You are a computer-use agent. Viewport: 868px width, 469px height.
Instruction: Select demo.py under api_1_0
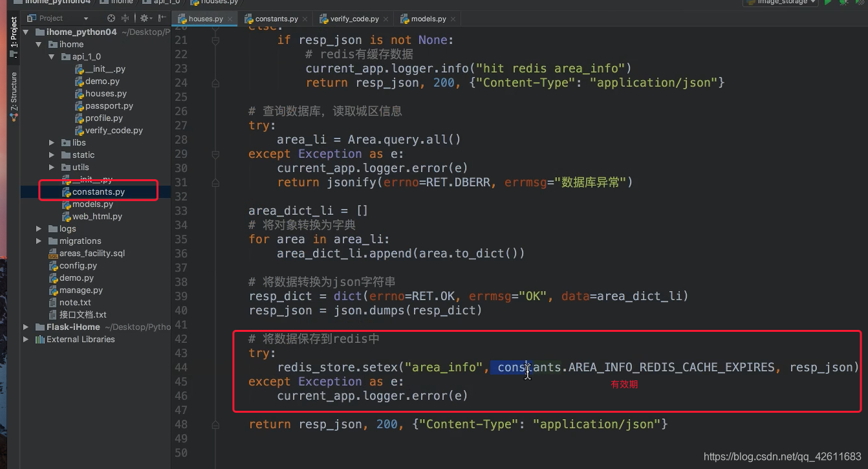(97, 81)
